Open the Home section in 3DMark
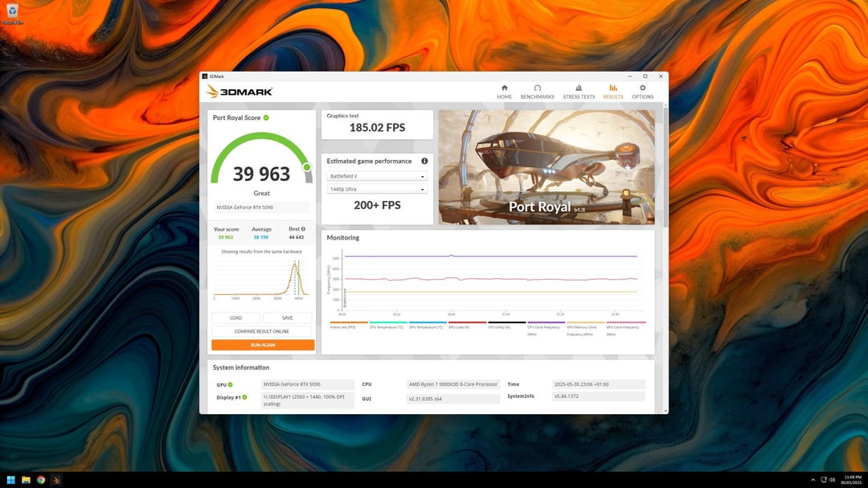868x488 pixels. coord(504,92)
